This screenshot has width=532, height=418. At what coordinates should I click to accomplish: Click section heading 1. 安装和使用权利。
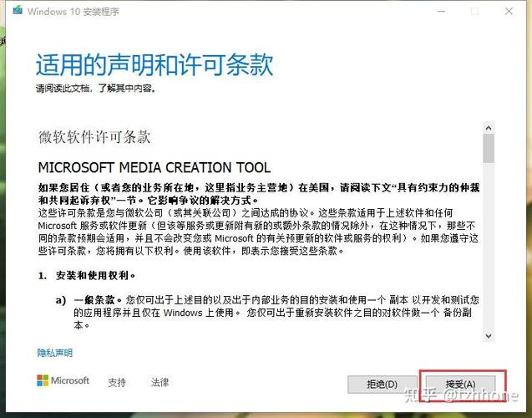click(x=87, y=275)
